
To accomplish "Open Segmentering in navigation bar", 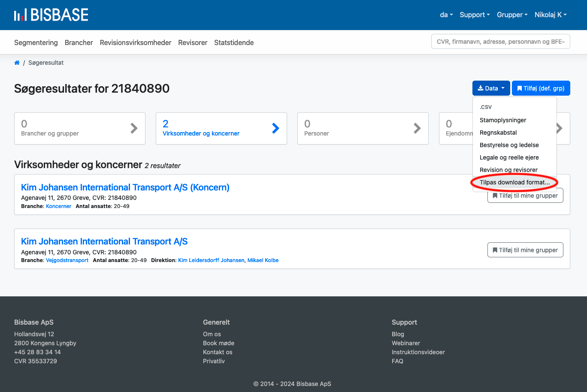I will 36,42.
